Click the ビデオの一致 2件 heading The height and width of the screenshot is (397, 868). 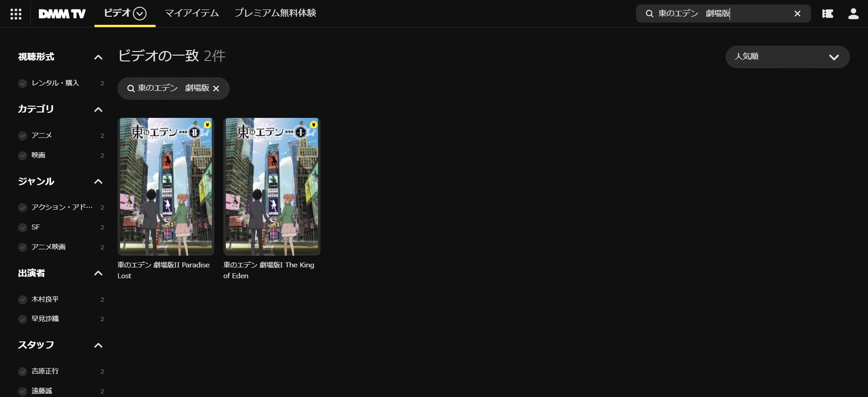pyautogui.click(x=172, y=56)
